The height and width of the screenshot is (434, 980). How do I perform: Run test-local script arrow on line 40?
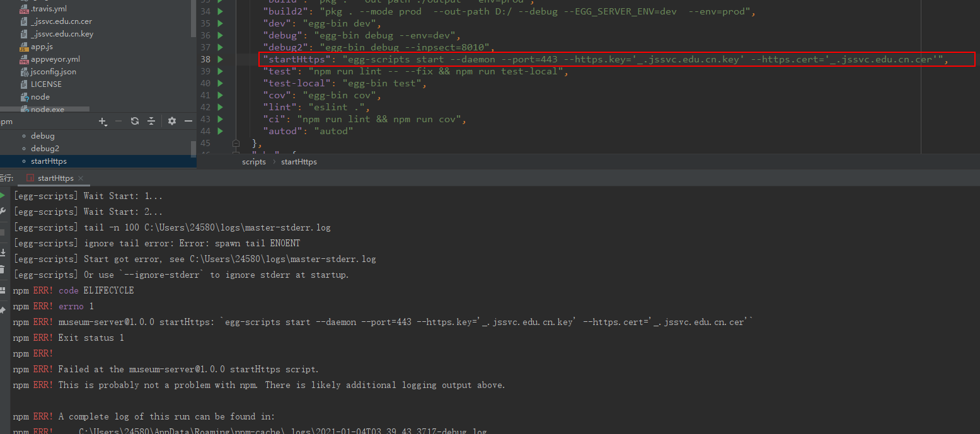tap(220, 83)
